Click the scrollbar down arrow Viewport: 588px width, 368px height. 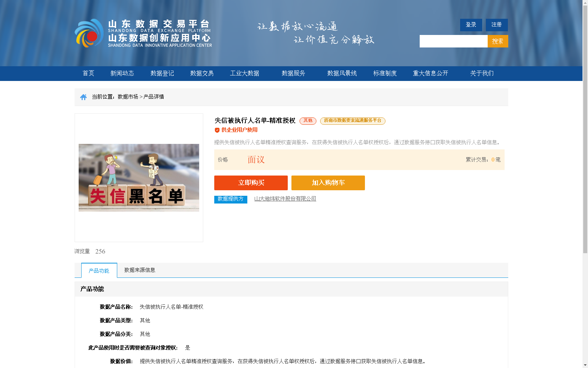pyautogui.click(x=585, y=365)
